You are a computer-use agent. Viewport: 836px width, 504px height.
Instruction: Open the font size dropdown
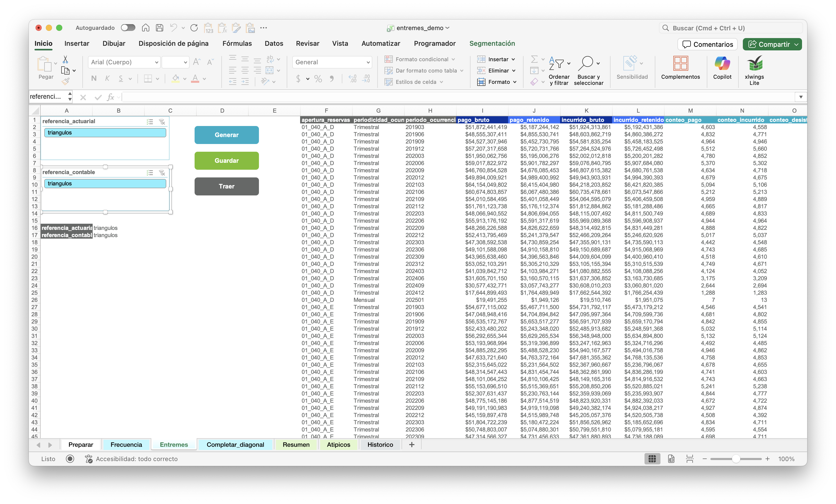(185, 62)
